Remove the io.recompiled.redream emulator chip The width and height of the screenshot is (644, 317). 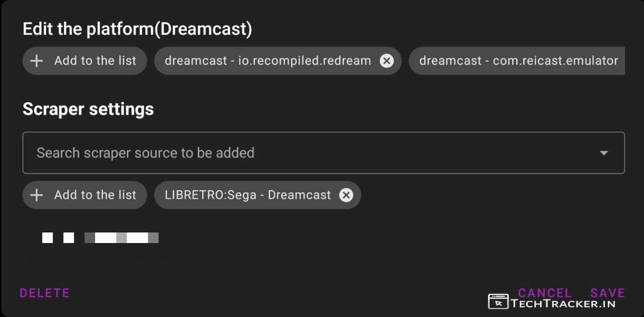point(386,61)
